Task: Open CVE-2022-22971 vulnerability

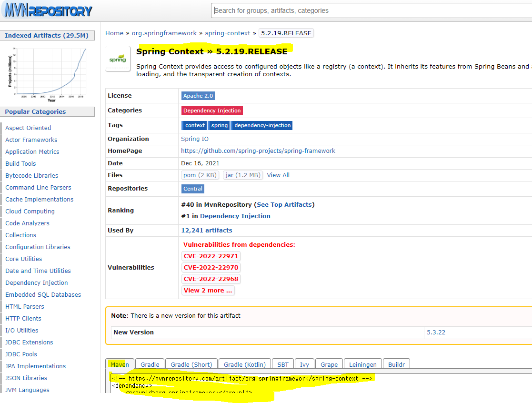Action: [x=211, y=256]
